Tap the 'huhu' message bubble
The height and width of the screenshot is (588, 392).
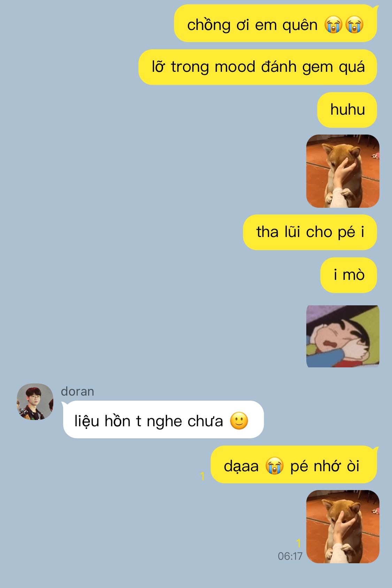pyautogui.click(x=347, y=110)
